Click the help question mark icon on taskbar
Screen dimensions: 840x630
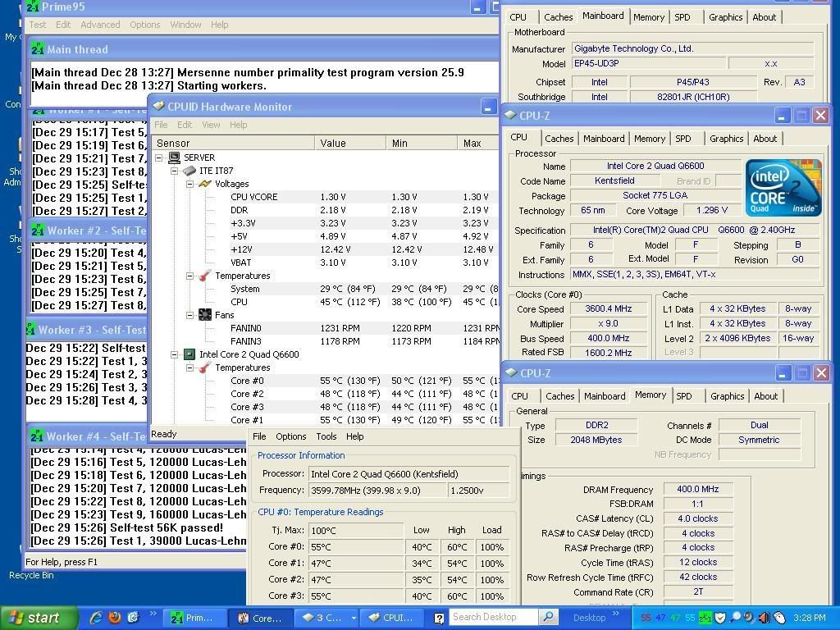tap(439, 619)
